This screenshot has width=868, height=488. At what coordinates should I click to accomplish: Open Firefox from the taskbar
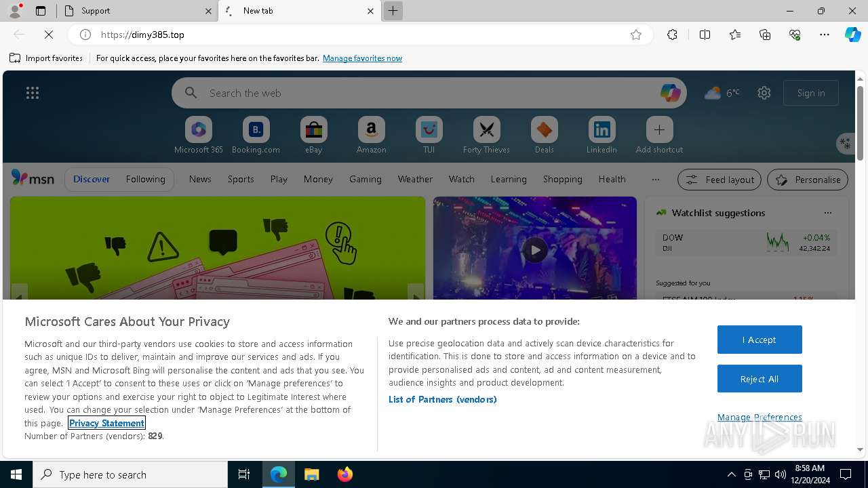tap(345, 474)
